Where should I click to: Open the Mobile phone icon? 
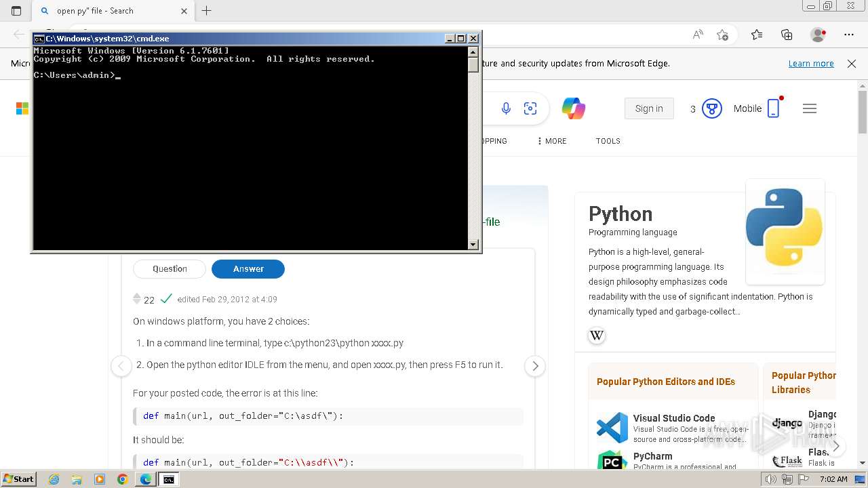(x=774, y=108)
